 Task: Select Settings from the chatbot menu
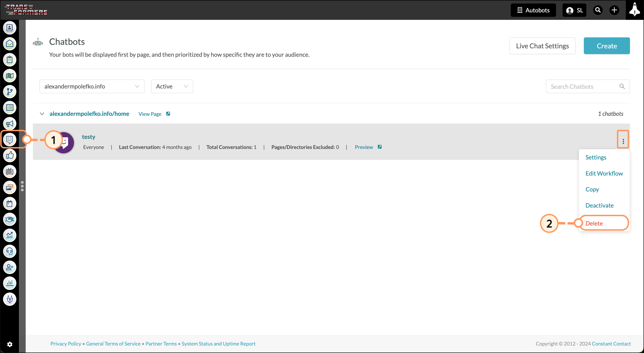(596, 157)
